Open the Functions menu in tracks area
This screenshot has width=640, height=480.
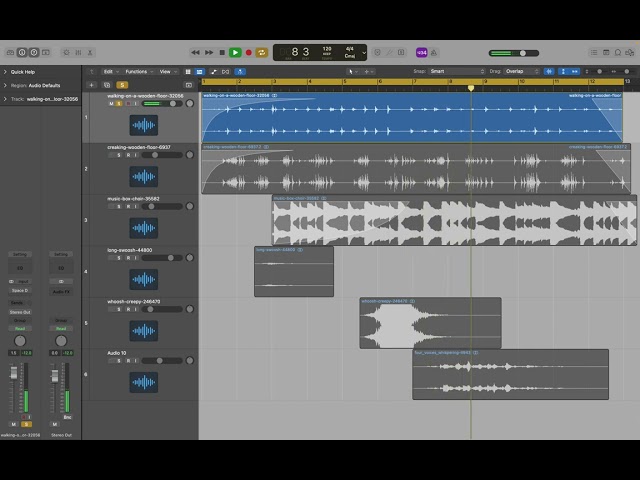139,71
